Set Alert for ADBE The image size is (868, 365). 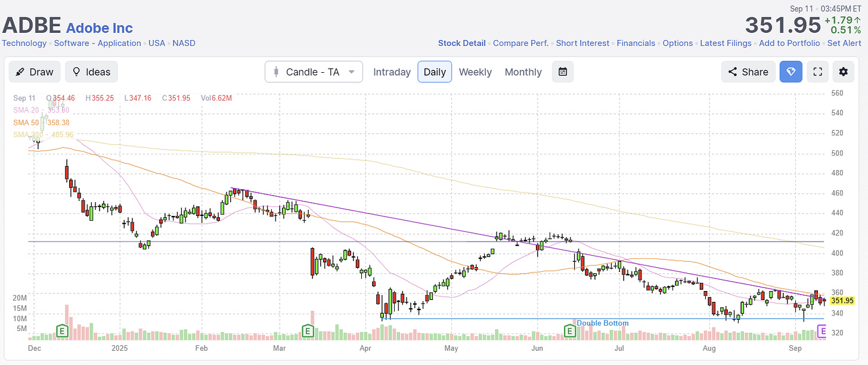tap(844, 43)
